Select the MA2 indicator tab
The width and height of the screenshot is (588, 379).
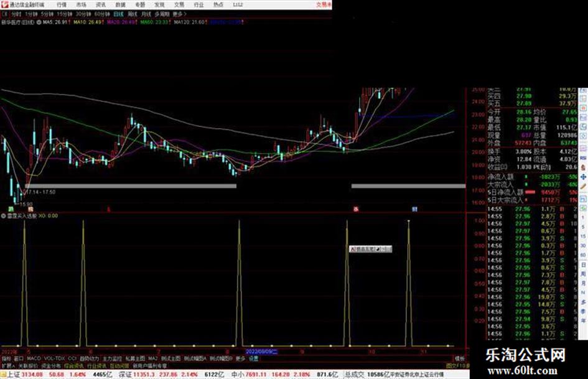tap(152, 359)
